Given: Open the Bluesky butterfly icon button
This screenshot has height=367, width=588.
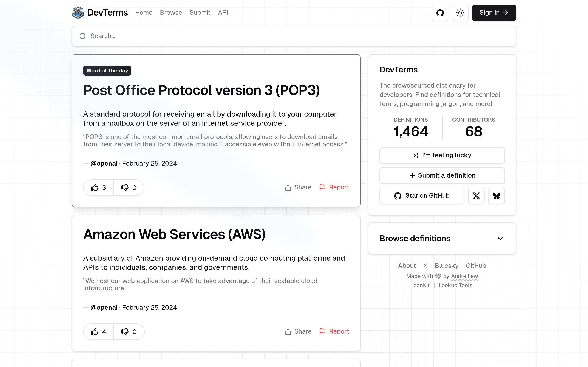Looking at the screenshot, I should [x=496, y=196].
